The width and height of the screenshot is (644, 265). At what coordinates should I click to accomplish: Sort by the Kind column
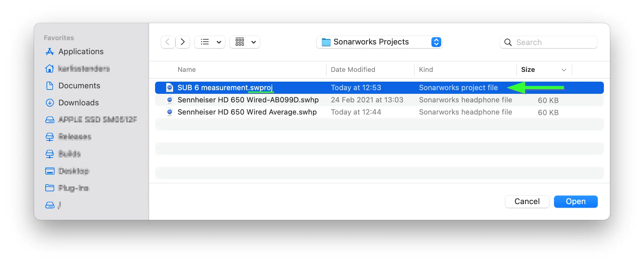click(426, 69)
